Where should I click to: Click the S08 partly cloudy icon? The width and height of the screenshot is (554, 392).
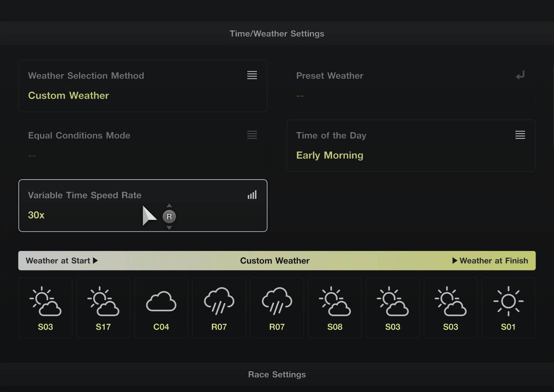(335, 301)
